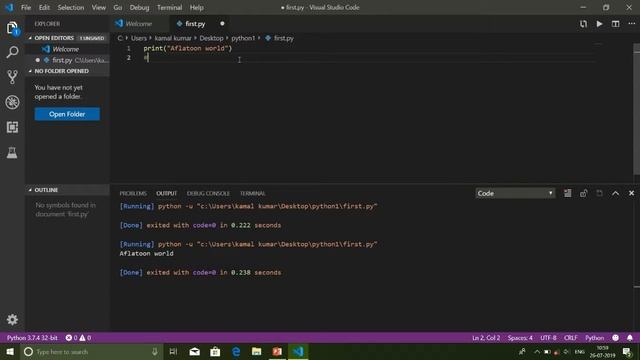This screenshot has height=360, width=640.
Task: Click the editor vertical scrollbar
Action: (637, 110)
